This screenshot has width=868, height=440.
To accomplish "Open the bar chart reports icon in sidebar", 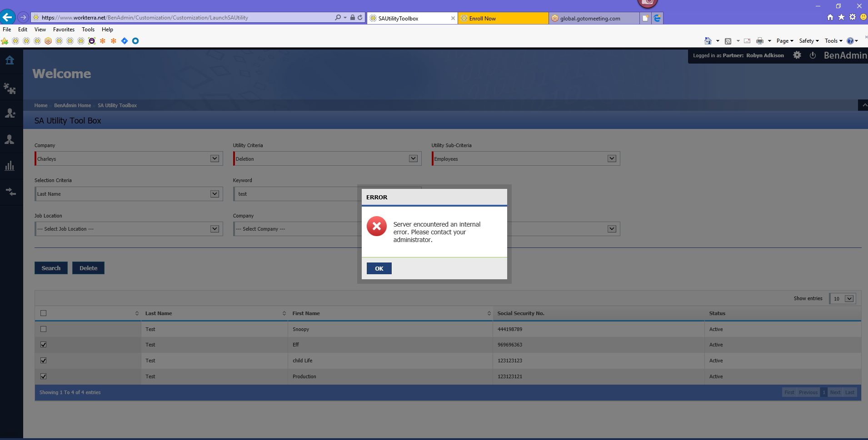I will pos(10,165).
